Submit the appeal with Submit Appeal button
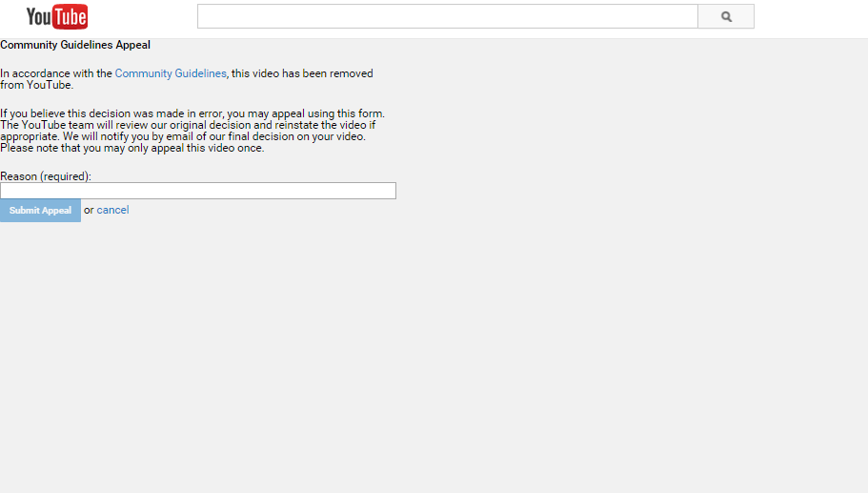 [40, 211]
